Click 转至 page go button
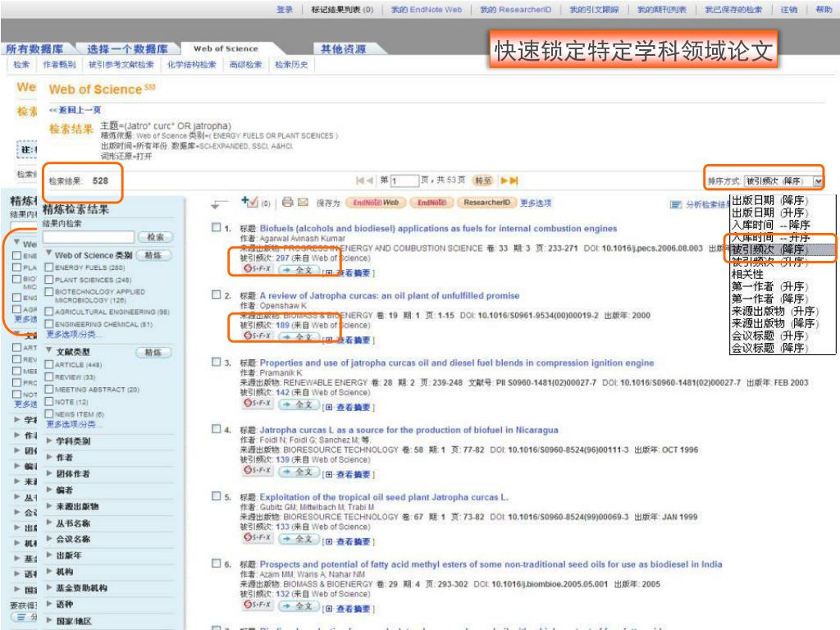Screen dimensions: 840x630 [483, 180]
